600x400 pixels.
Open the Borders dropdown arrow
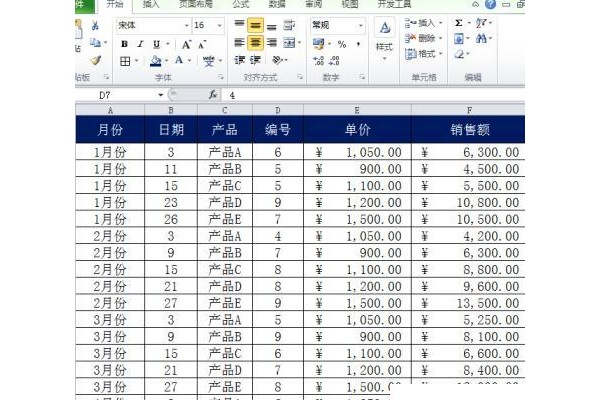point(136,61)
